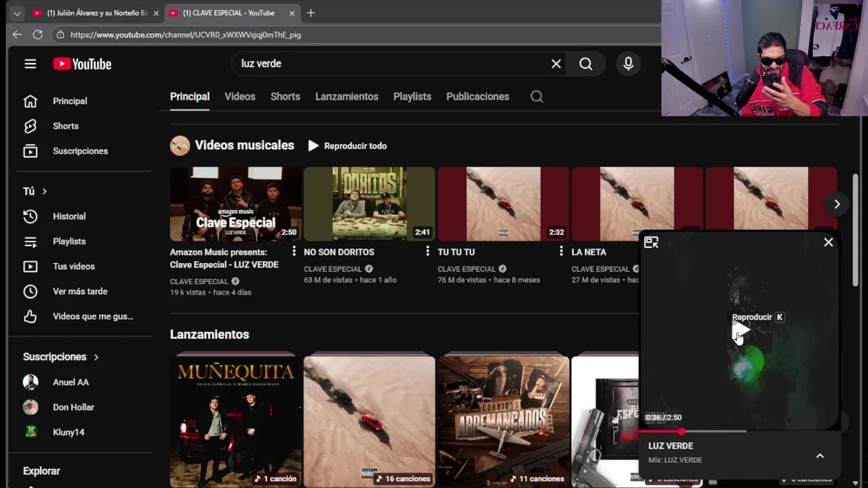Expand the miniplayer playlist panel
Screen dimensions: 868x488
tap(820, 456)
